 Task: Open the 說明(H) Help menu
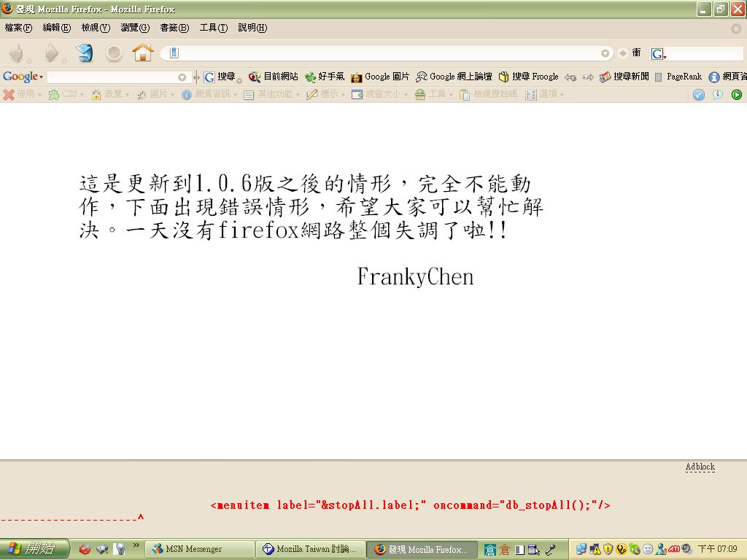click(x=252, y=28)
